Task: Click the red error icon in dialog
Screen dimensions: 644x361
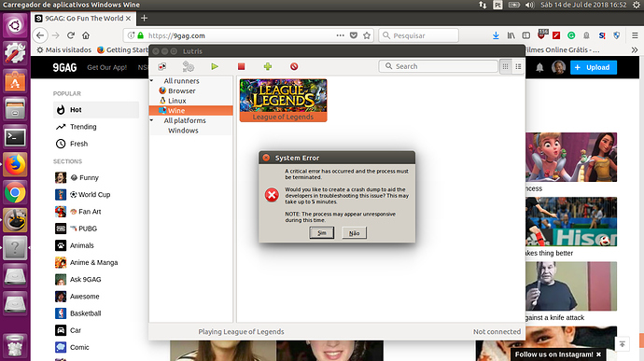Action: (272, 195)
